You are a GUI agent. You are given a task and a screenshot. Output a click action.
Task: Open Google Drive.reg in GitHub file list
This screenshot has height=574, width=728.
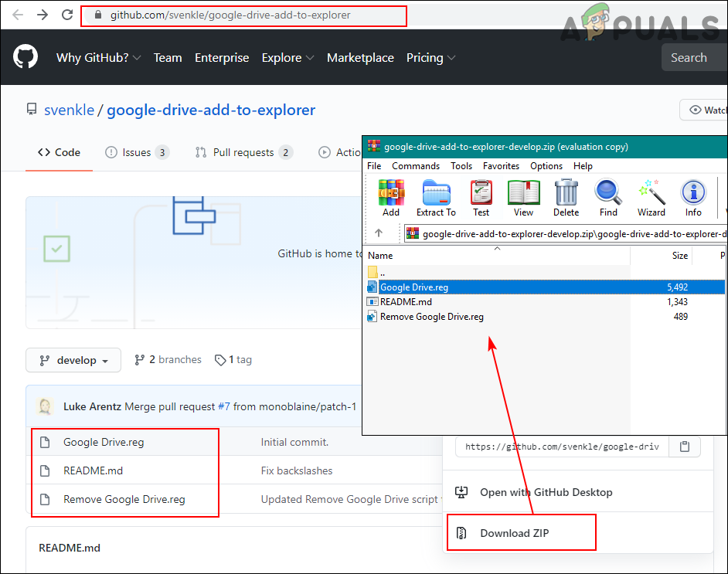point(104,442)
